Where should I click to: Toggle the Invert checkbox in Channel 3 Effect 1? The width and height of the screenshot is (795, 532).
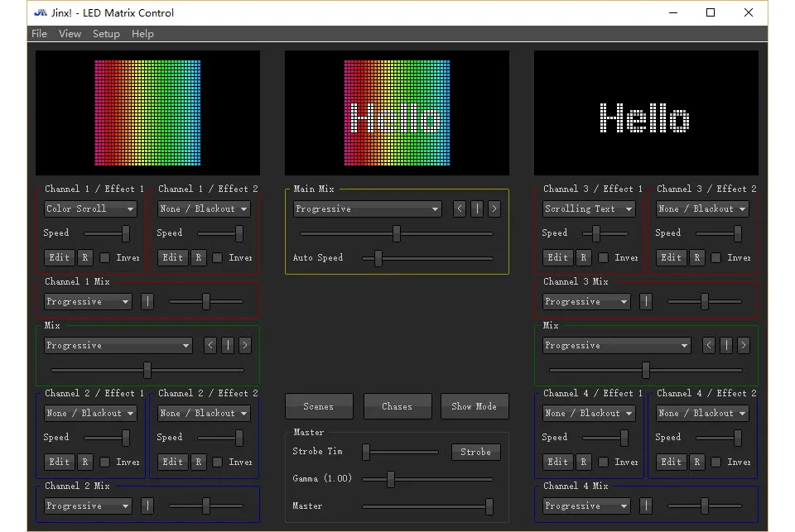click(604, 258)
